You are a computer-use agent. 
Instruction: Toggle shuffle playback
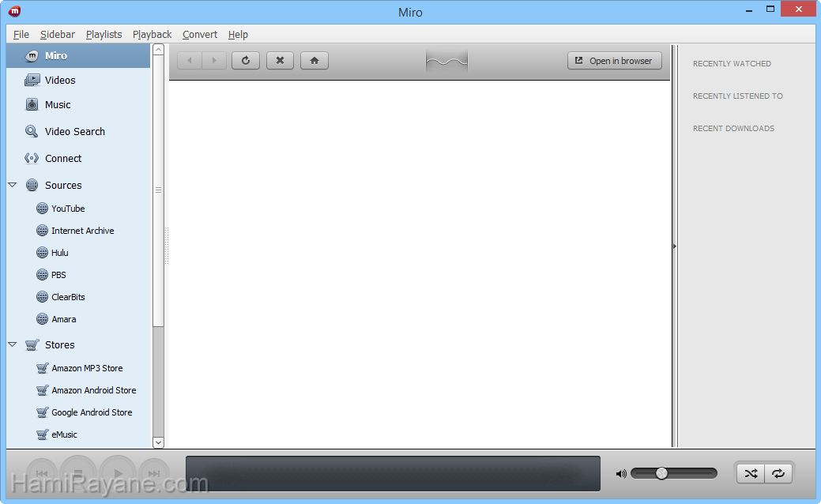pos(751,474)
